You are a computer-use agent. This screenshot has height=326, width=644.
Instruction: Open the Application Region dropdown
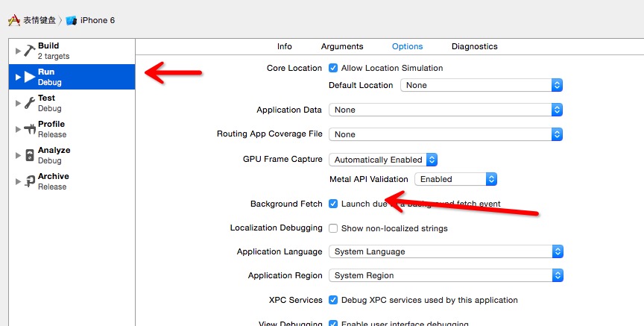coord(446,275)
